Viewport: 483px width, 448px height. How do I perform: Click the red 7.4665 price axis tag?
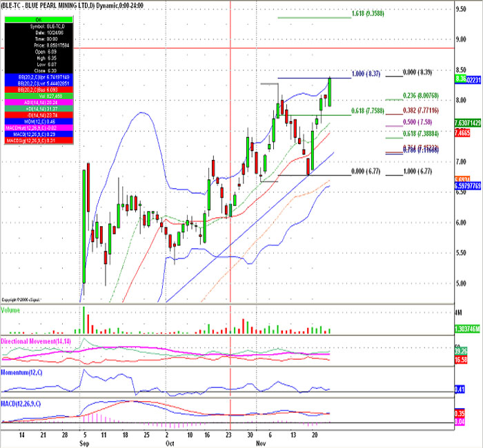pos(462,133)
